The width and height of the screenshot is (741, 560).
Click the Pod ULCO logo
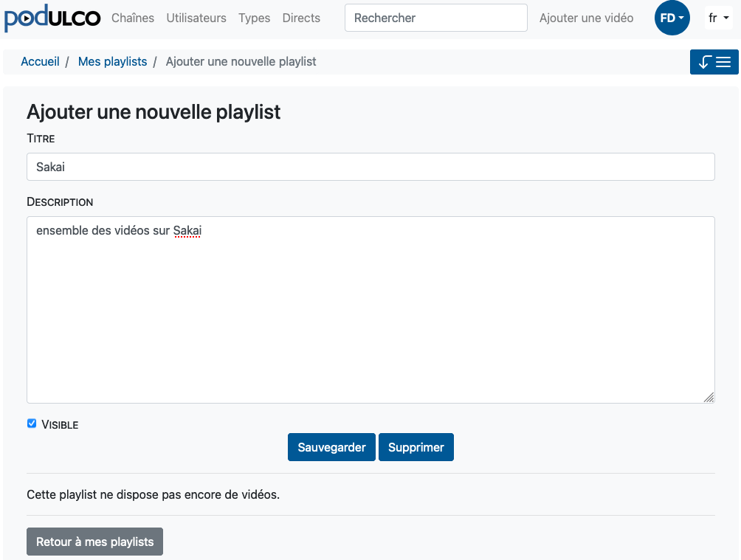pos(52,18)
